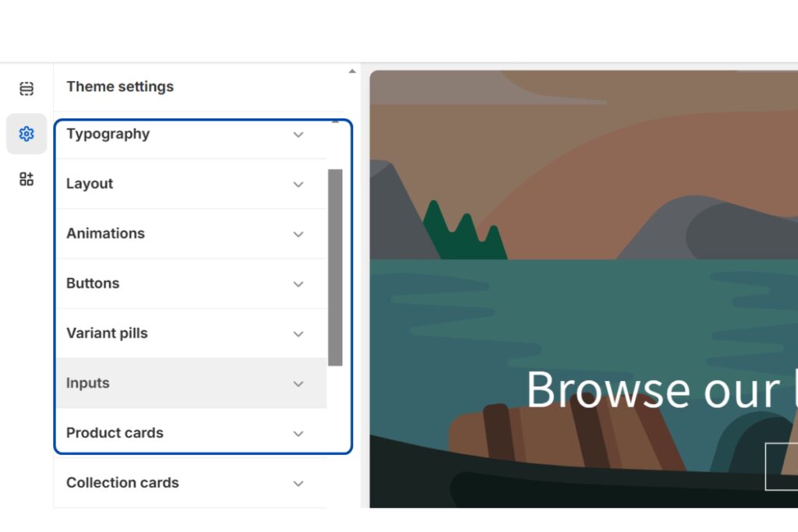Open the Sections panel icon in sidebar
The image size is (798, 532).
[26, 89]
